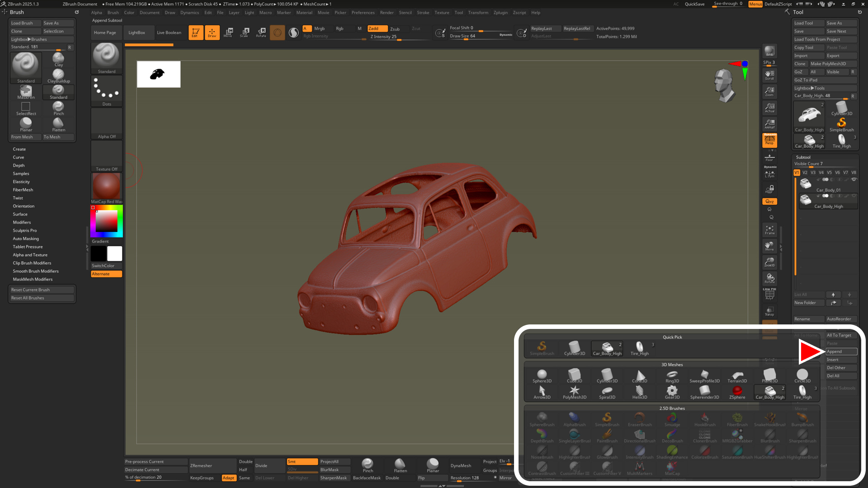The width and height of the screenshot is (868, 488).
Task: Expand the Alpha and Texture section
Action: pyautogui.click(x=30, y=255)
